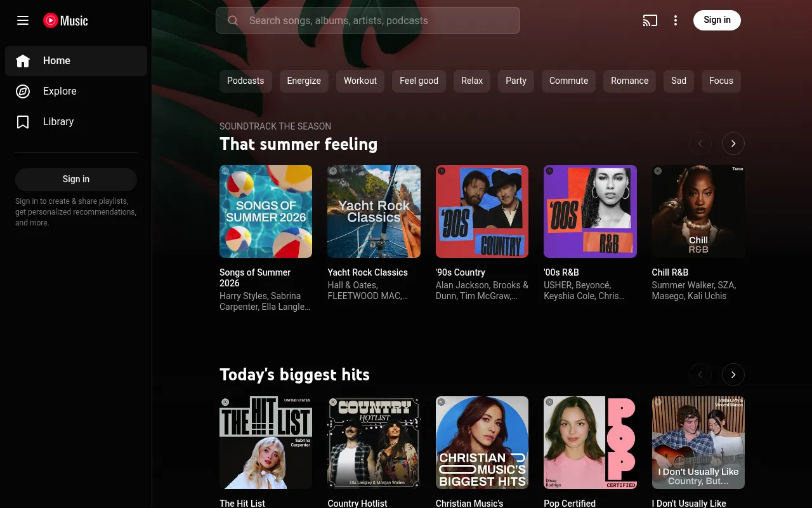
Task: Click Today's biggest hits heading
Action: click(x=294, y=375)
